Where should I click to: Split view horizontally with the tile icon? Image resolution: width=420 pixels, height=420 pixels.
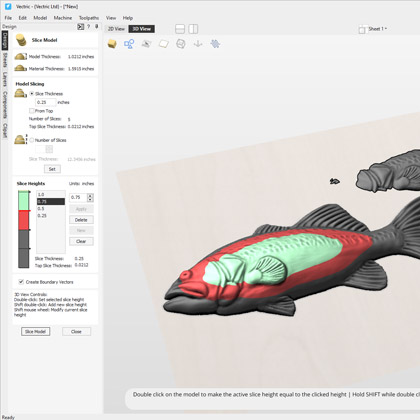pos(180,29)
